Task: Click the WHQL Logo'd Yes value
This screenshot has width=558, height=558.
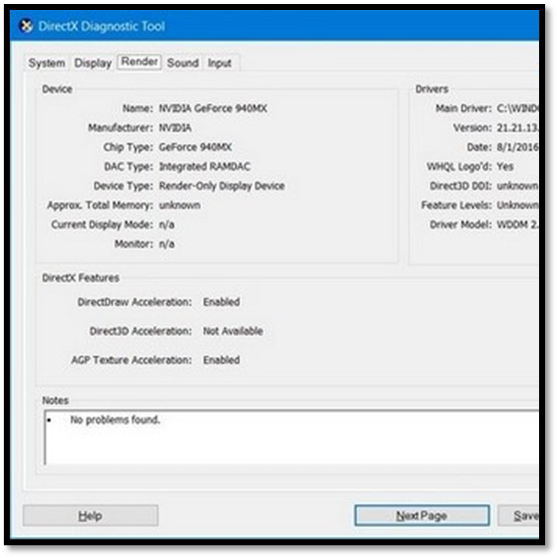Action: pyautogui.click(x=505, y=167)
